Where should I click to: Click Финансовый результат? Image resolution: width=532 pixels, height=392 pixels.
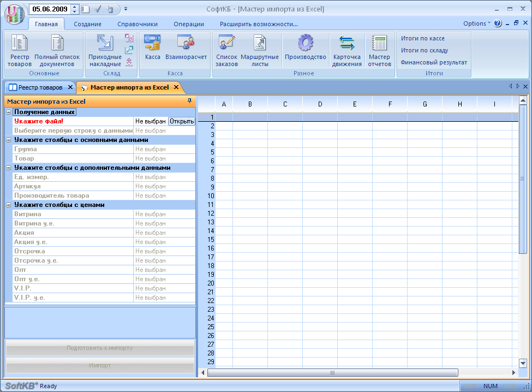click(x=434, y=62)
